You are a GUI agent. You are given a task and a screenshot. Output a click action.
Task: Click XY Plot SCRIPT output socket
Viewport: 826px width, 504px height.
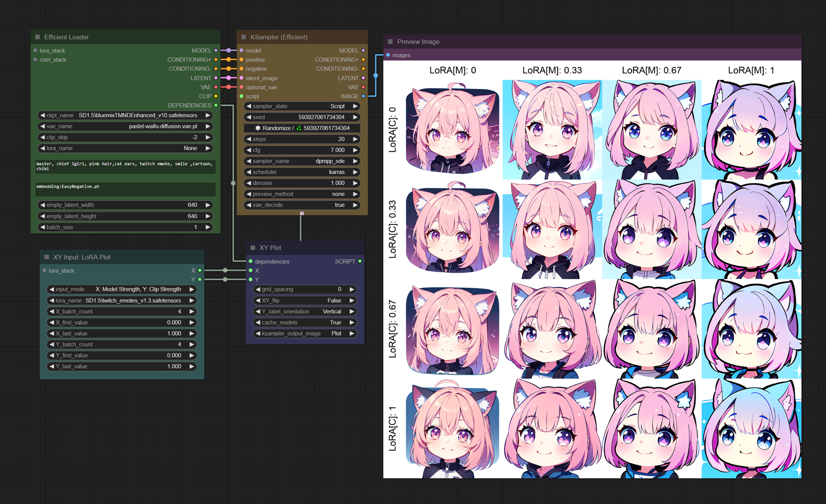click(360, 261)
